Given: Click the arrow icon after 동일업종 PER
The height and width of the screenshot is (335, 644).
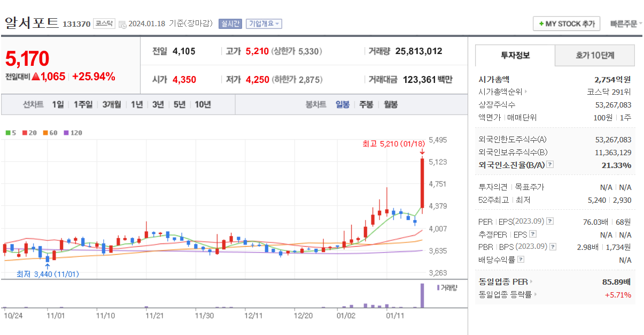Looking at the screenshot, I should click(531, 281).
